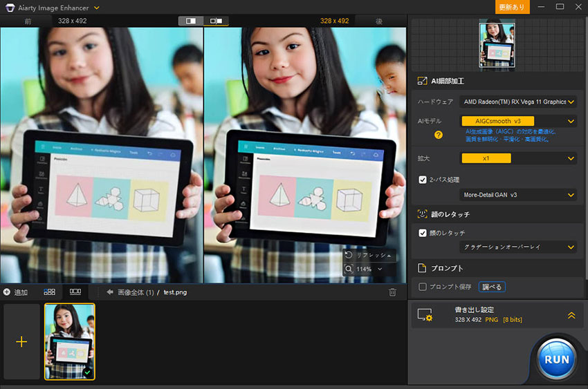Click the before preview image
This screenshot has height=389, width=588.
(102, 155)
